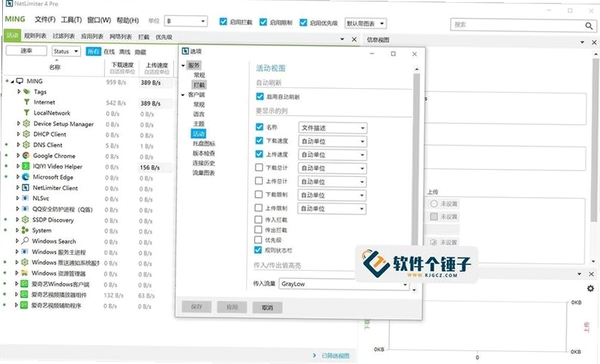600x364 pixels.
Task: Open the chart settings gear icon
Action: point(590,289)
